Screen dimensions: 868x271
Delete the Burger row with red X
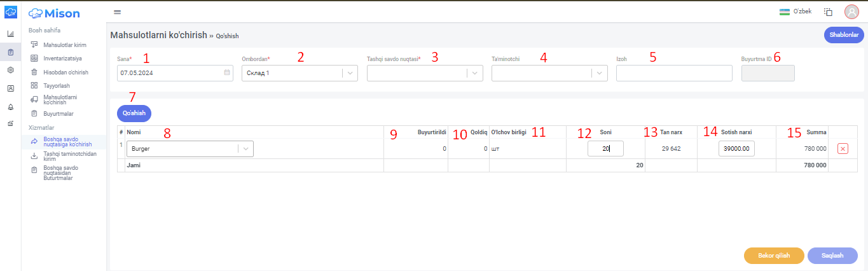[x=843, y=148]
